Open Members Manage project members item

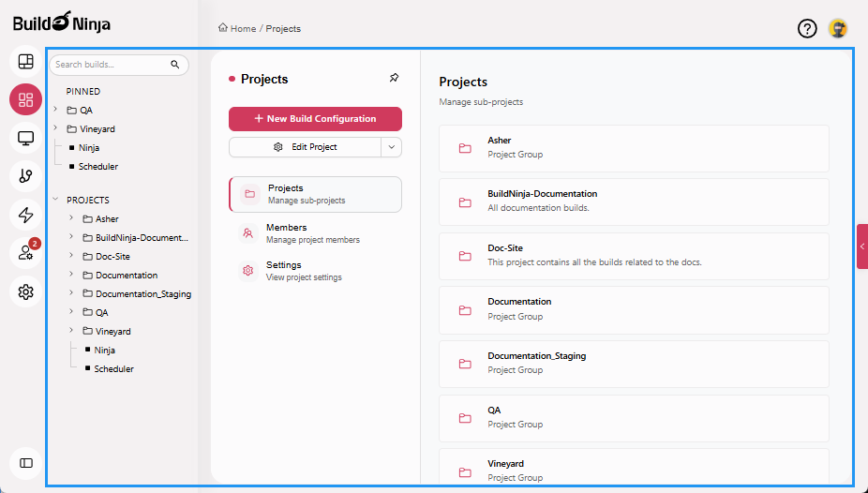coord(315,233)
